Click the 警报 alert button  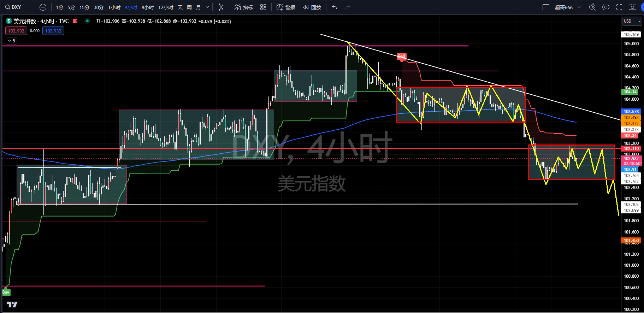click(286, 7)
